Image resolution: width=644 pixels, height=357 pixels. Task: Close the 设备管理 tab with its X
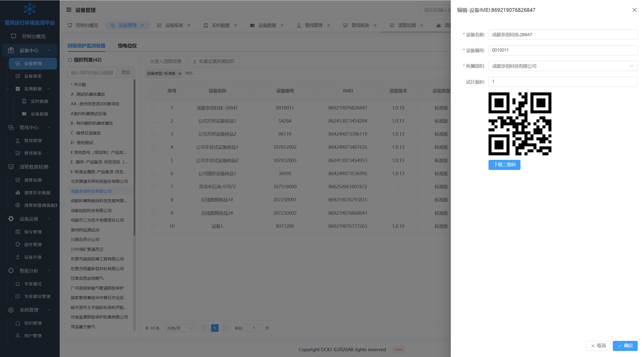tap(143, 25)
